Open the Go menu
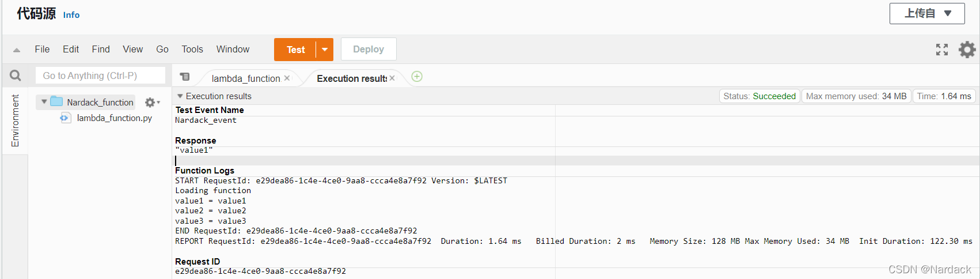The height and width of the screenshot is (279, 980). 162,50
